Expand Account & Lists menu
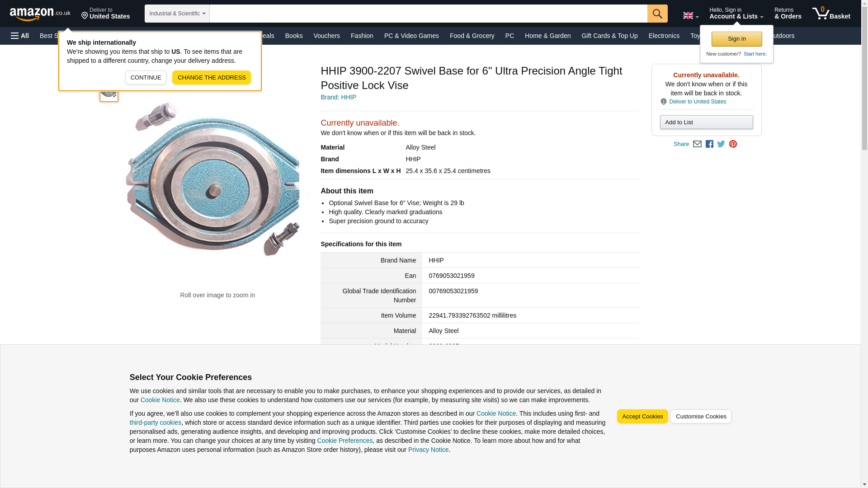This screenshot has width=868, height=488. 736,14
